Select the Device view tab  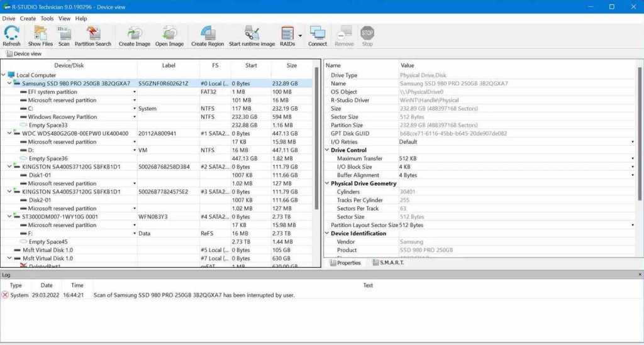(x=24, y=54)
